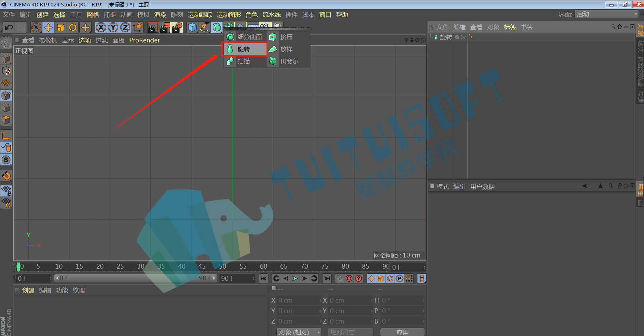This screenshot has width=644, height=336.
Task: Click the blue cube primitive icon
Action: pyautogui.click(x=192, y=27)
